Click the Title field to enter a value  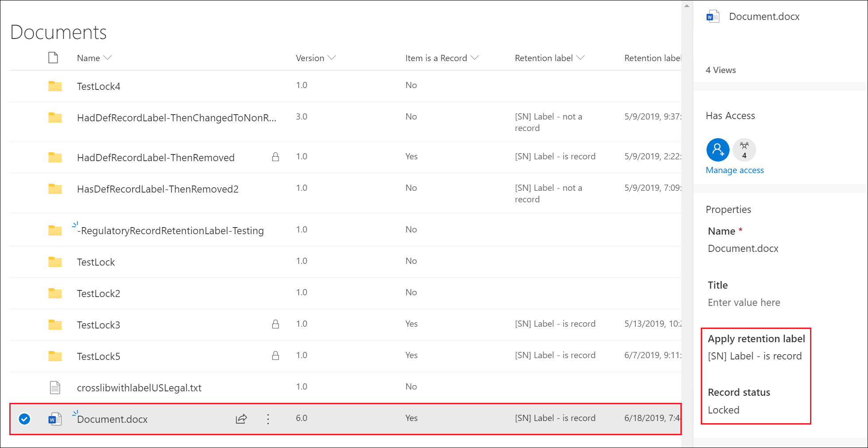click(x=744, y=302)
